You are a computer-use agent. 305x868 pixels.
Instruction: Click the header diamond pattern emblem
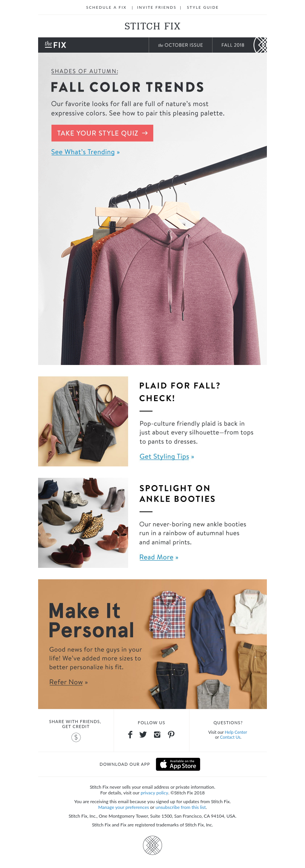click(x=260, y=45)
